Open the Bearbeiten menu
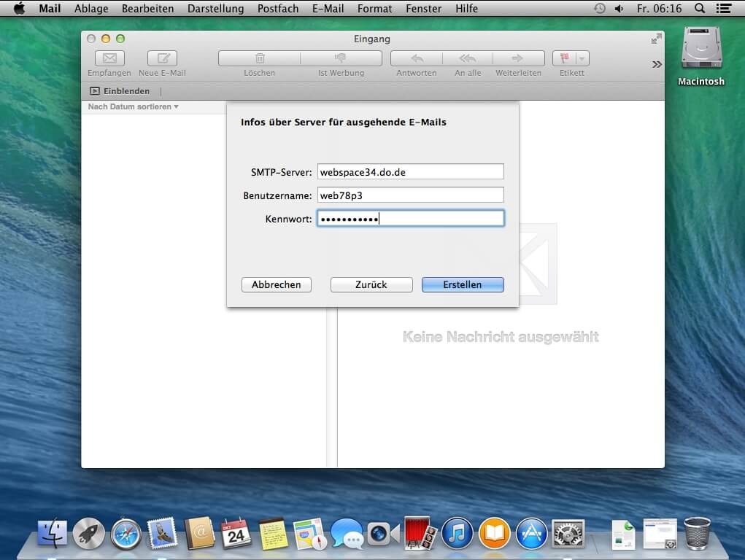Viewport: 745px width, 560px height. (148, 9)
